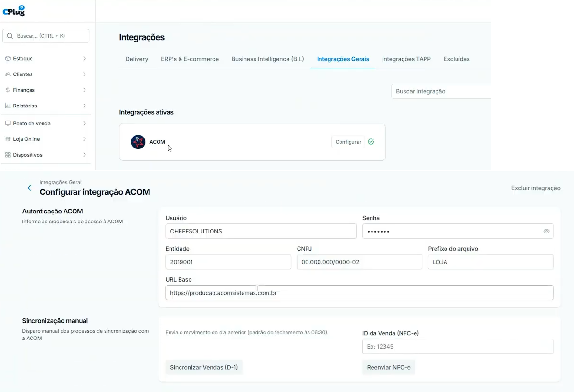
Task: Click the CPlug logo
Action: pyautogui.click(x=14, y=11)
